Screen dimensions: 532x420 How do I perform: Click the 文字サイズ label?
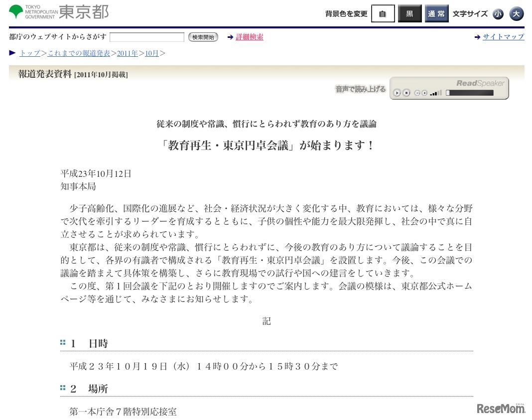tap(470, 13)
